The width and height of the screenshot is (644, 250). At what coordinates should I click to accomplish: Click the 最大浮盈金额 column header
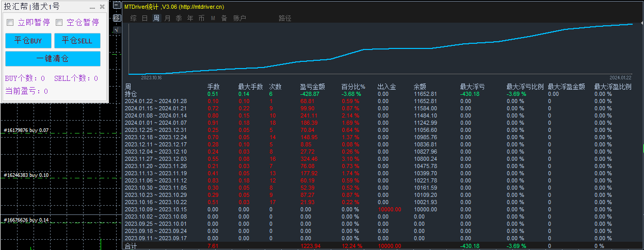coord(567,87)
